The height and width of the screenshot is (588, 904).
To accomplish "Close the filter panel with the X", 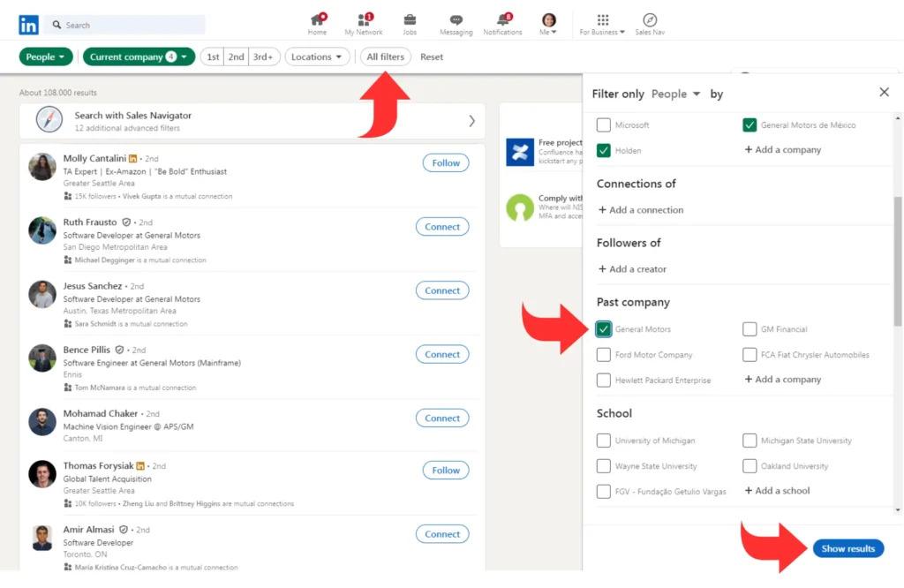I will (x=884, y=92).
